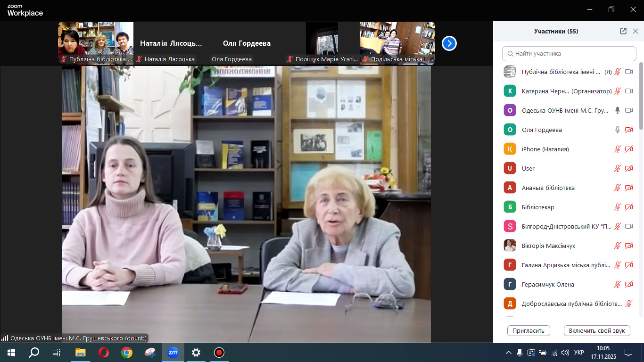
Task: Click the Пригласить button
Action: coord(528,330)
